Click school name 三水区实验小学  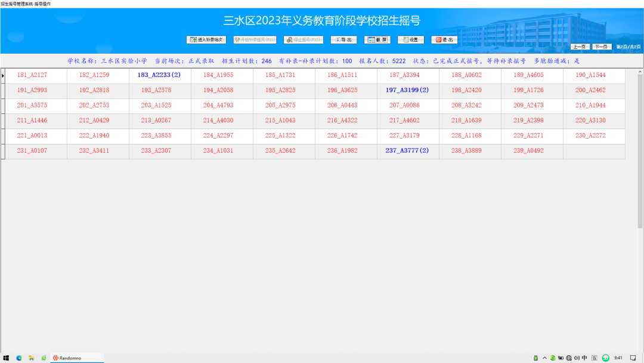pyautogui.click(x=124, y=61)
